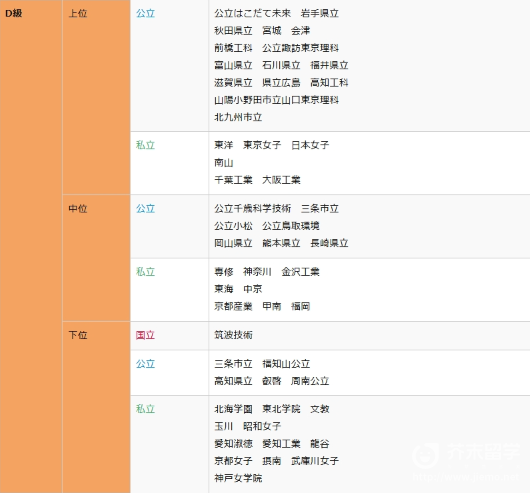Image resolution: width=530 pixels, height=493 pixels.
Task: Click 筑波技術 in the 国立 row
Action: [233, 335]
